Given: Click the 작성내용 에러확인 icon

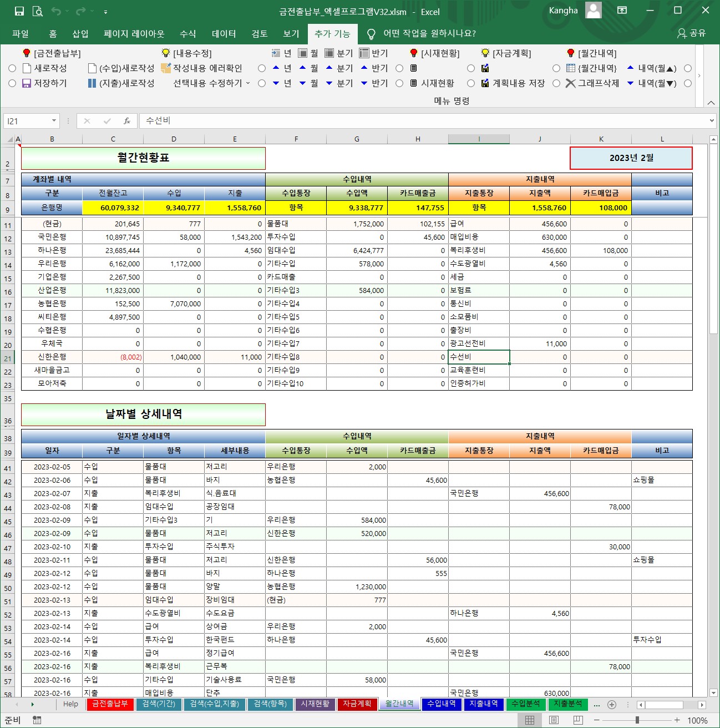Looking at the screenshot, I should [x=165, y=68].
